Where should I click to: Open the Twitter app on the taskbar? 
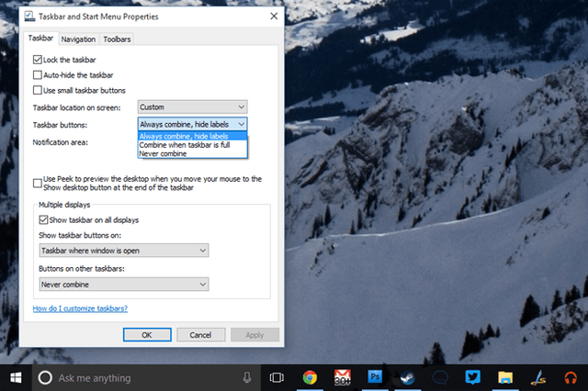(472, 377)
